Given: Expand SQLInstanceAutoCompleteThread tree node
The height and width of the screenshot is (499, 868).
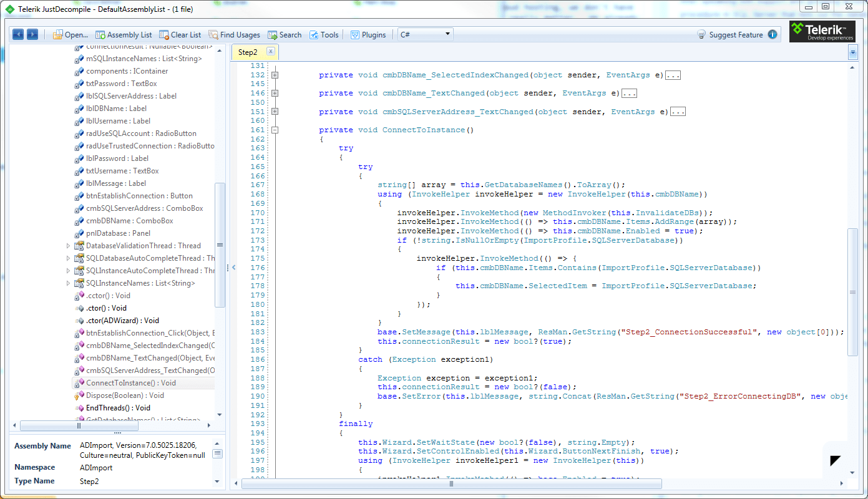Looking at the screenshot, I should 69,271.
